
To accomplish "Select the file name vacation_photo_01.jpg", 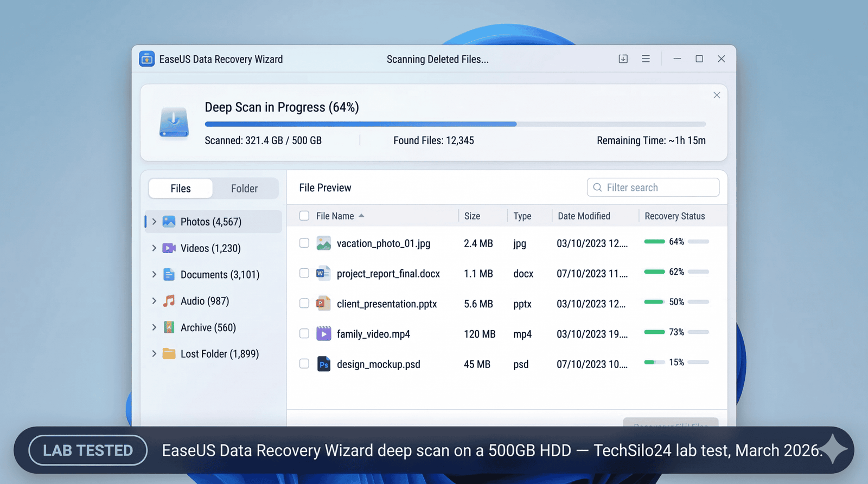I will (x=384, y=243).
